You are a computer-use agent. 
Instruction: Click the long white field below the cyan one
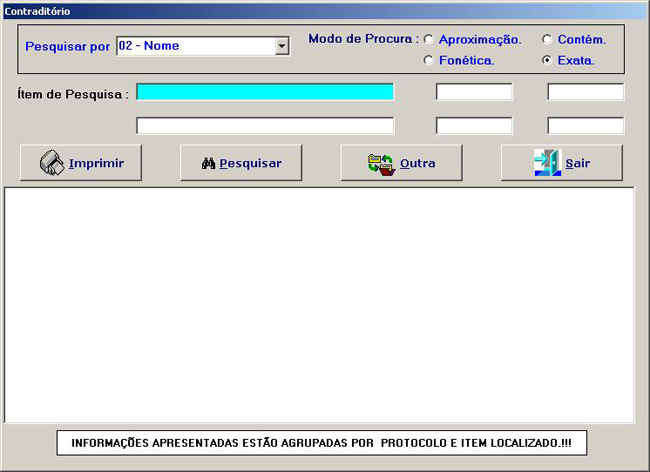tap(265, 126)
